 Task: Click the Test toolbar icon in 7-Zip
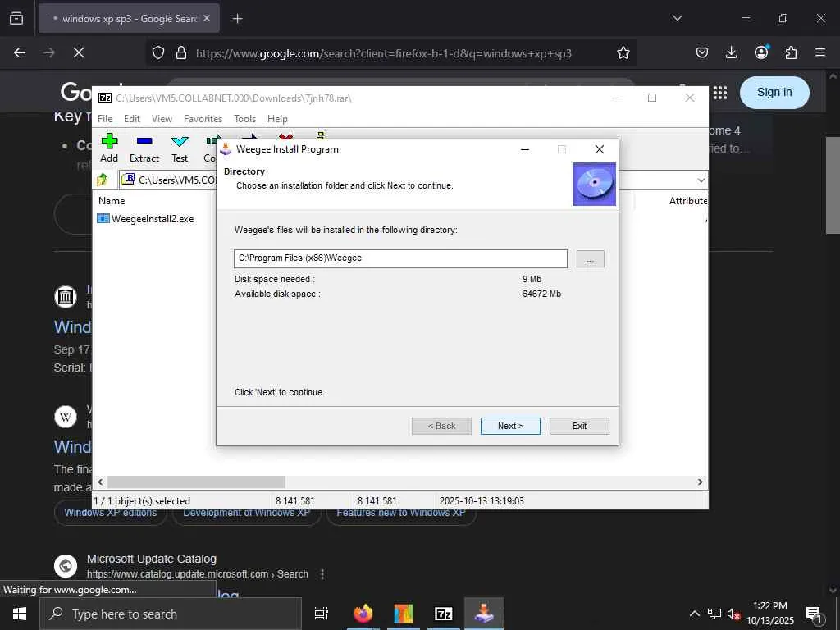tap(180, 148)
